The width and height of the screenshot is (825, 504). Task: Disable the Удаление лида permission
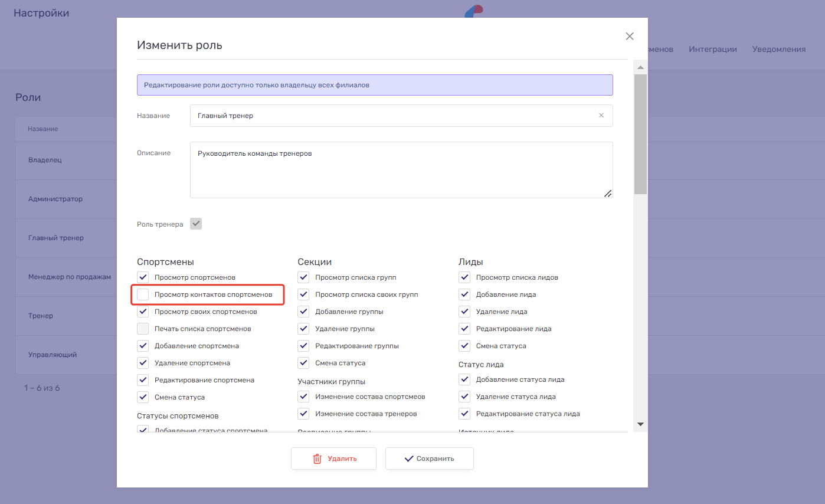point(464,312)
